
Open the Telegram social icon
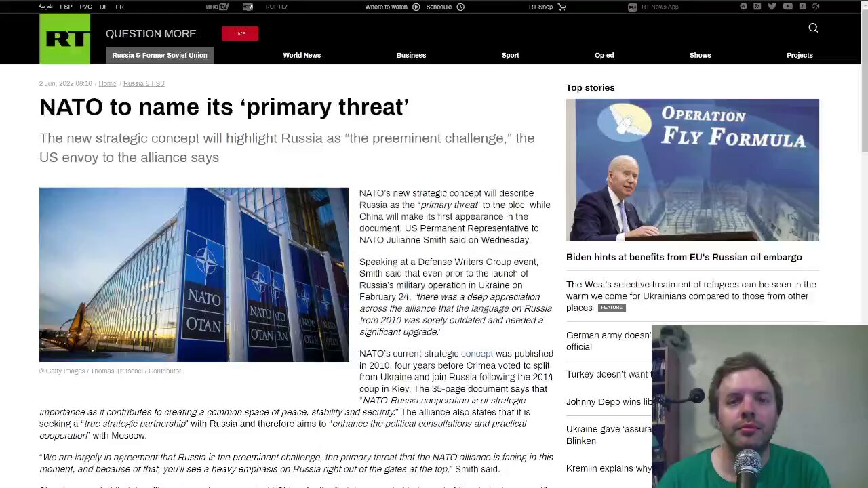coord(743,7)
